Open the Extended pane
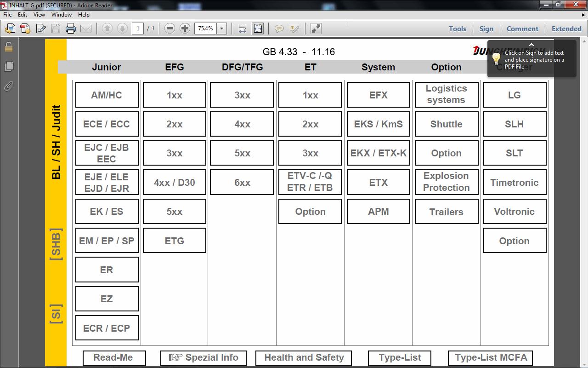 pyautogui.click(x=566, y=29)
